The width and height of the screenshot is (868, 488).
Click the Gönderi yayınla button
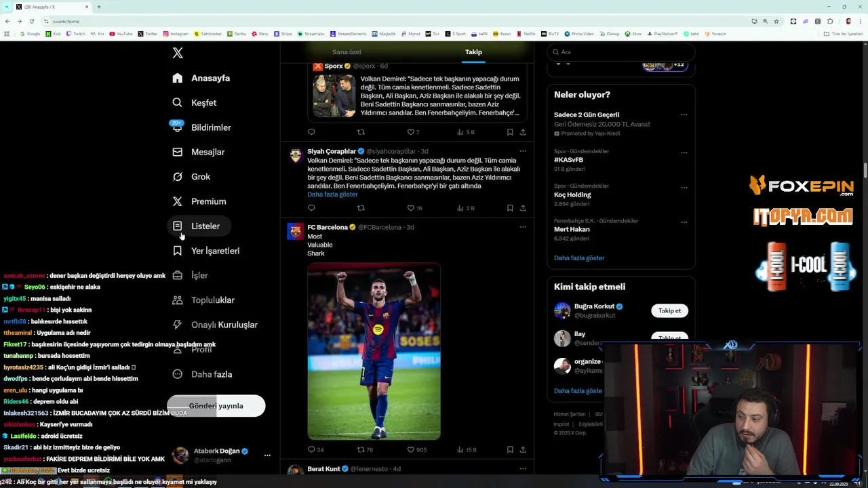coord(216,406)
